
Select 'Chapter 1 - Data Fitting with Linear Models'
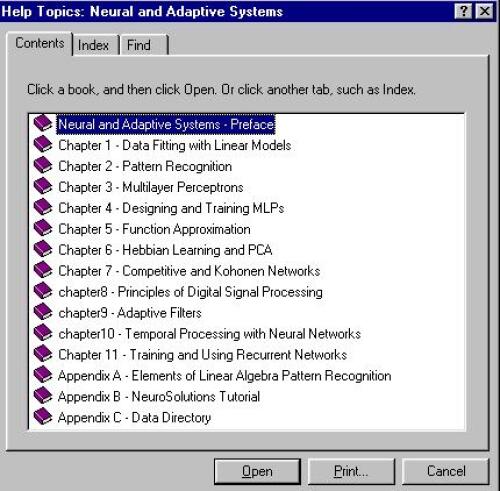point(175,145)
